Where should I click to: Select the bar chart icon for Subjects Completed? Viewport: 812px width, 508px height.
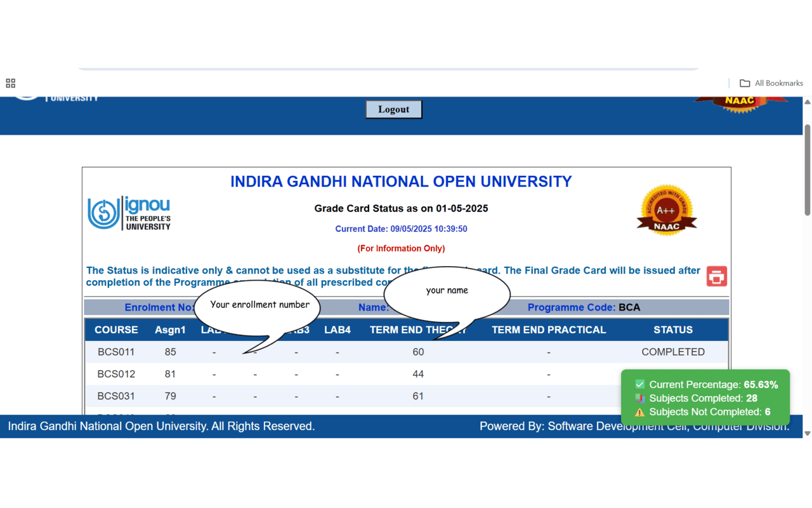[641, 398]
